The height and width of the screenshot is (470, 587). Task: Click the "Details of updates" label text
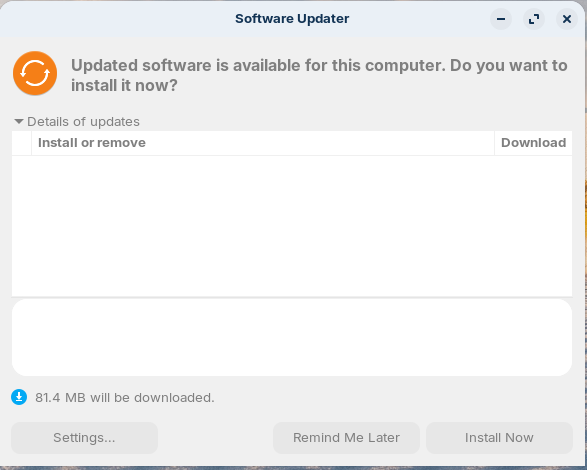coord(83,121)
